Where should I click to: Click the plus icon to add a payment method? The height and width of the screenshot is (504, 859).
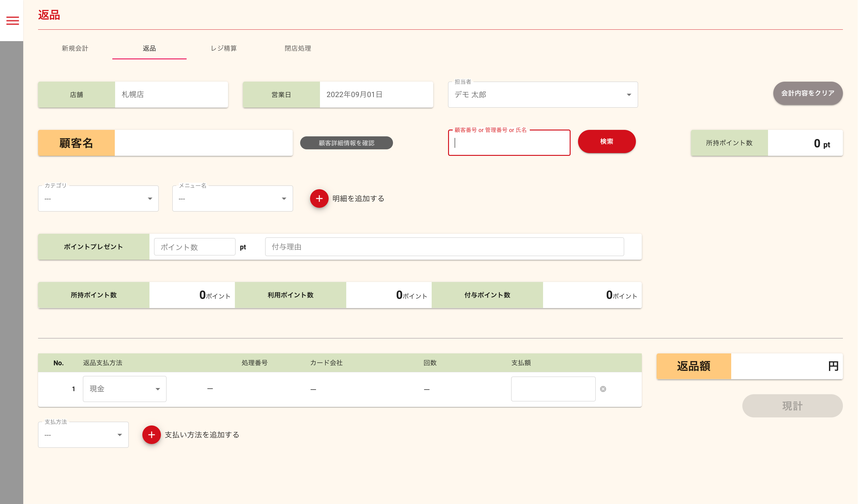coord(151,435)
